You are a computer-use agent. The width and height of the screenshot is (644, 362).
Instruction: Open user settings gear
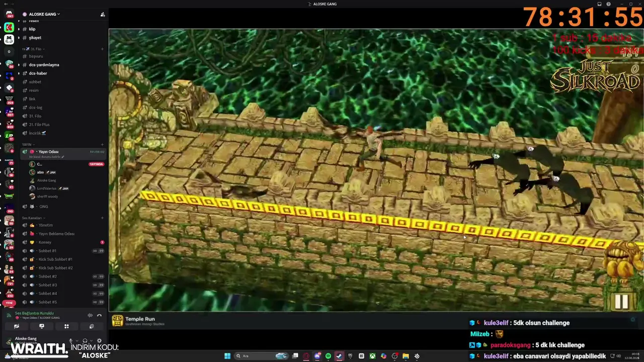pos(99,341)
